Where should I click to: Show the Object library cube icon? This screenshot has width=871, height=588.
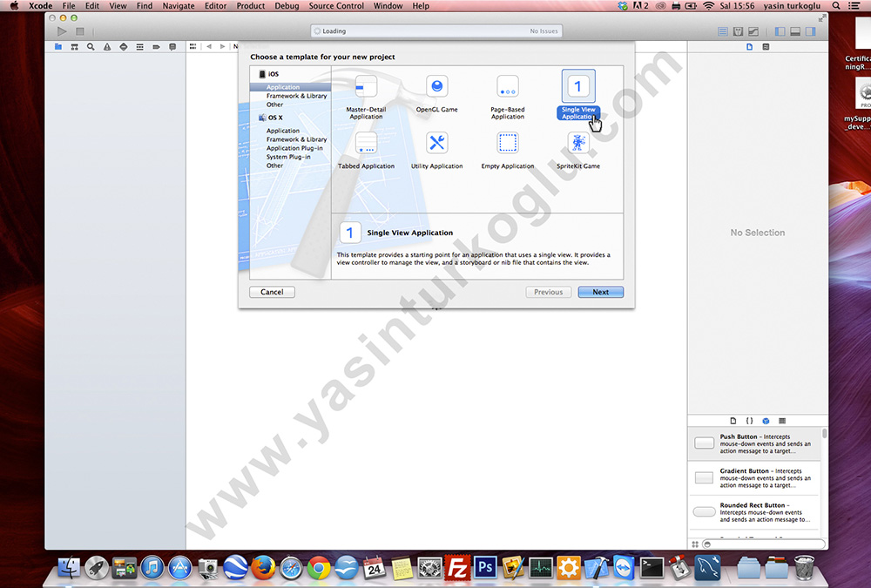tap(766, 421)
